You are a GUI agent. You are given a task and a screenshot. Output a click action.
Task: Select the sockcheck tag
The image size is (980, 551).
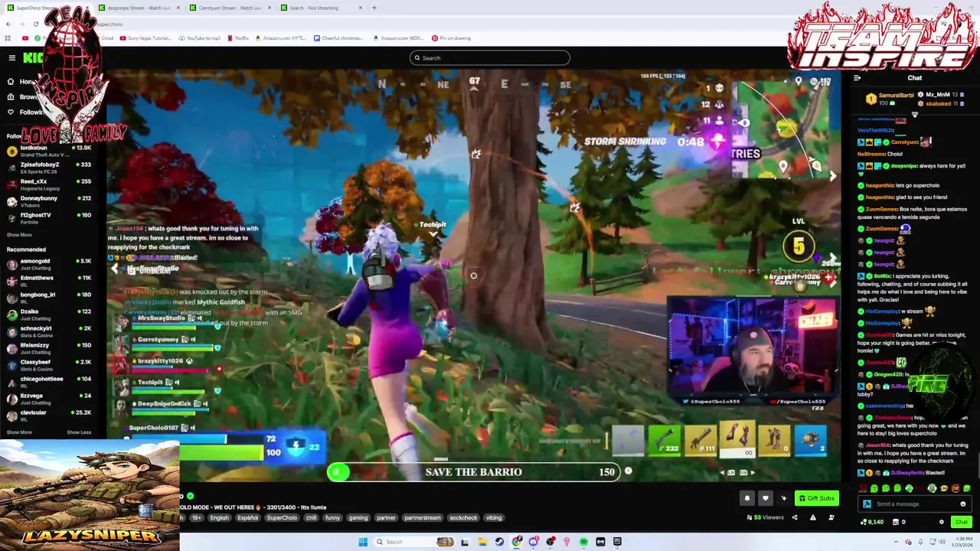coord(463,518)
